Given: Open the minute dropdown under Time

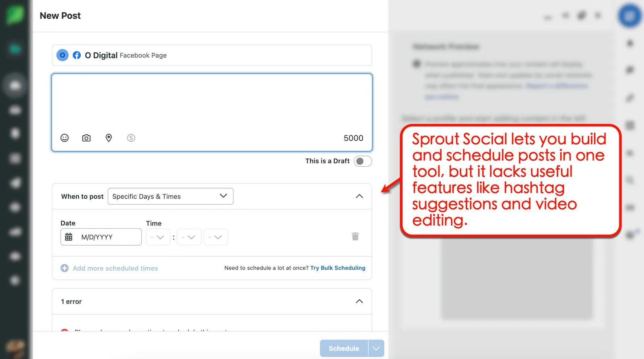Looking at the screenshot, I should [189, 237].
